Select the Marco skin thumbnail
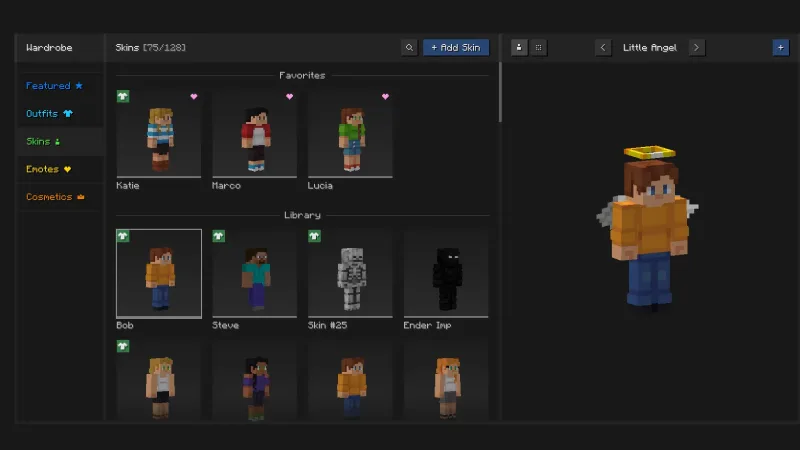The width and height of the screenshot is (800, 450). point(255,134)
